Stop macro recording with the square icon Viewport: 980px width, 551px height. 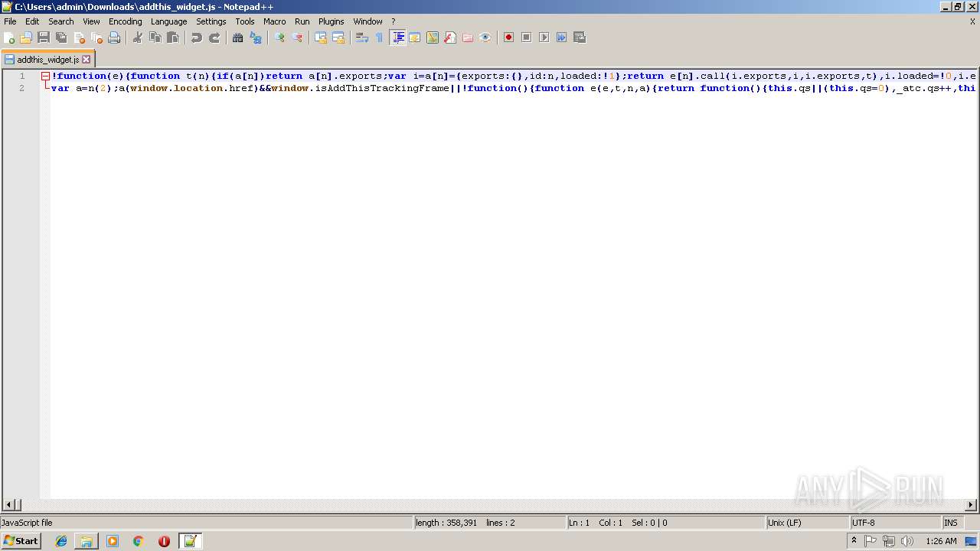coord(527,37)
